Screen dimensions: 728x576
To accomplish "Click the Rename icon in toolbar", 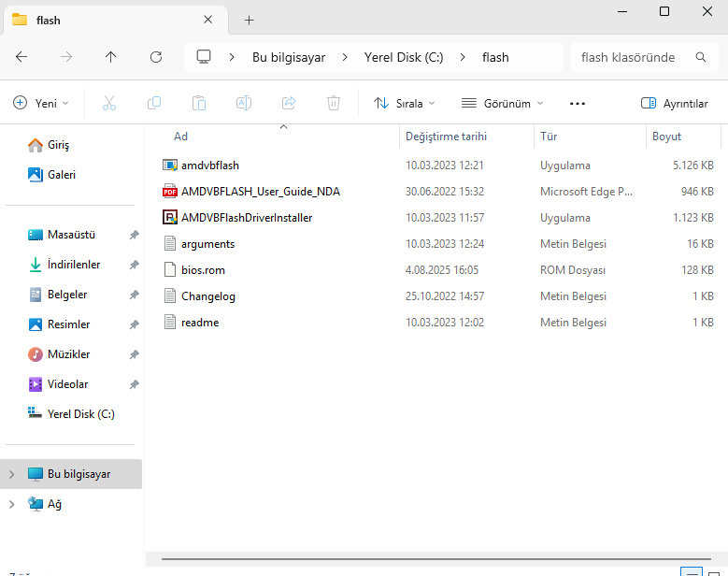I will click(244, 103).
